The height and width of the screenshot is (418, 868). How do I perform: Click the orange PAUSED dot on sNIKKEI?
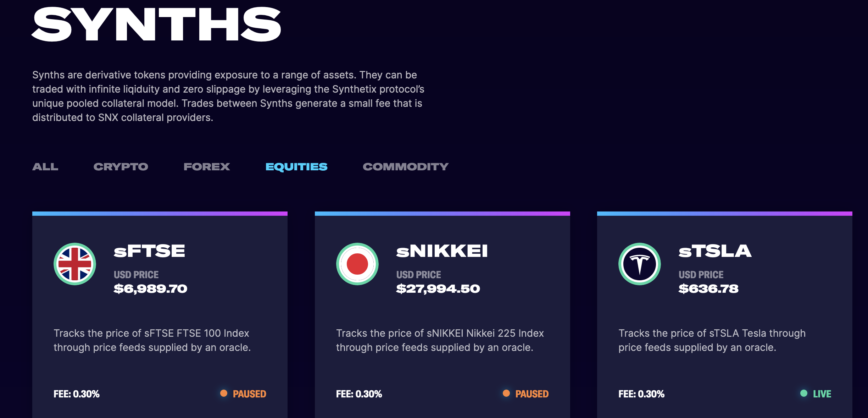pyautogui.click(x=506, y=393)
